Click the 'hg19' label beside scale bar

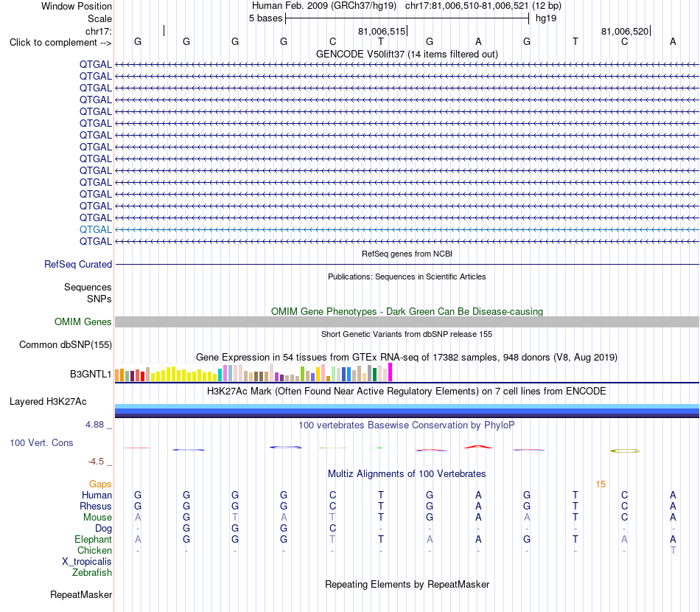[x=546, y=18]
